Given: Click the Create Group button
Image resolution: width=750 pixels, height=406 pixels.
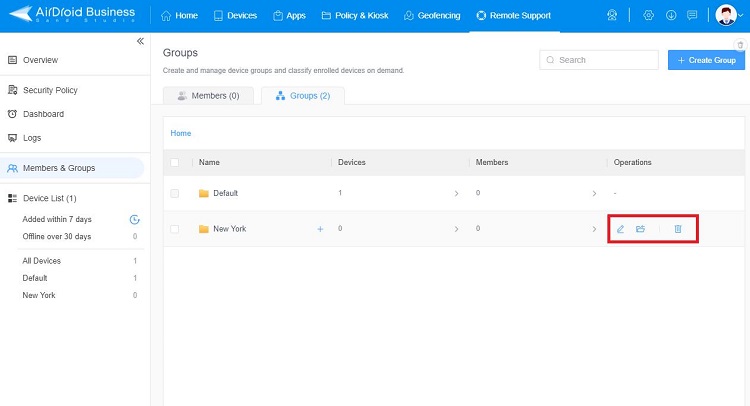Looking at the screenshot, I should pos(706,60).
